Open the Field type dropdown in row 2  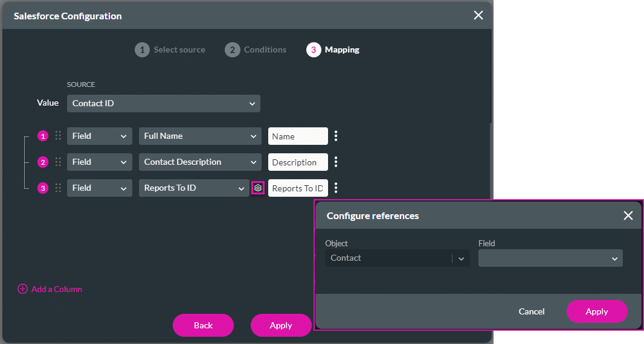click(100, 162)
